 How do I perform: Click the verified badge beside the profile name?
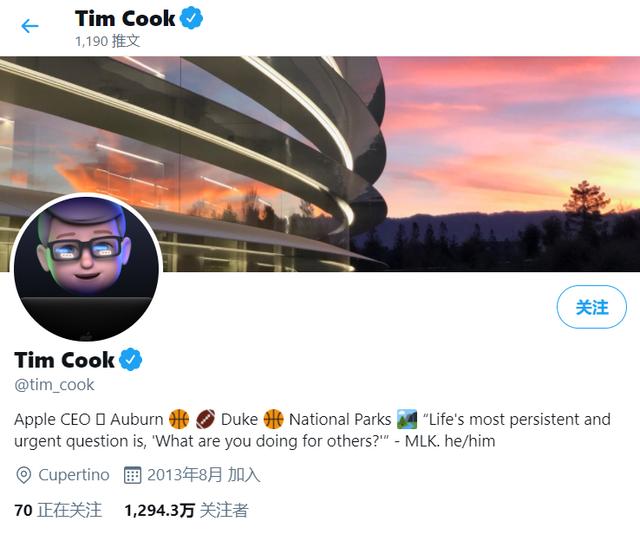point(131,360)
